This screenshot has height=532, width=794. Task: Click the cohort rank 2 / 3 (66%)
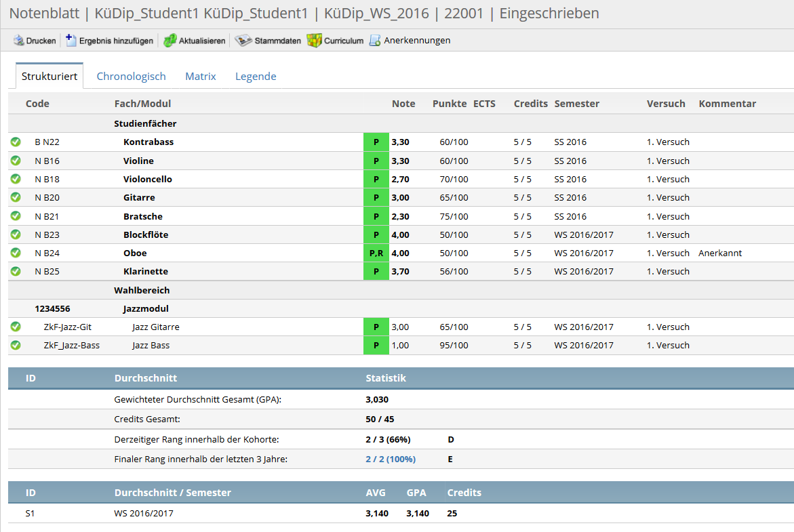pos(388,439)
